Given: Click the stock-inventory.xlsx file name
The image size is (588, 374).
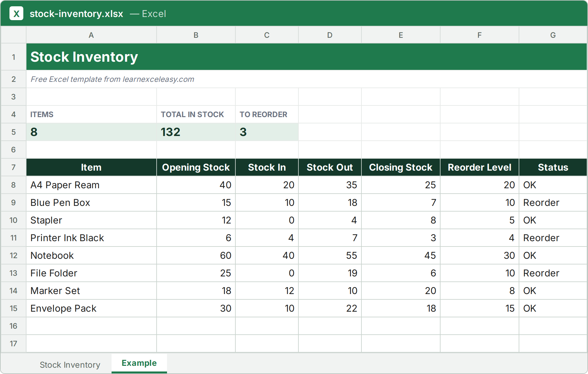Looking at the screenshot, I should pyautogui.click(x=76, y=14).
